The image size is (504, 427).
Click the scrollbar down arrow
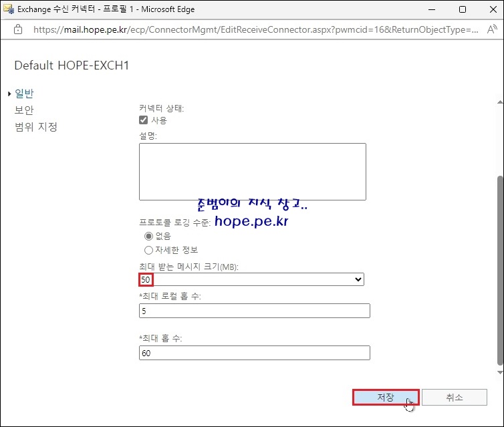[x=500, y=372]
